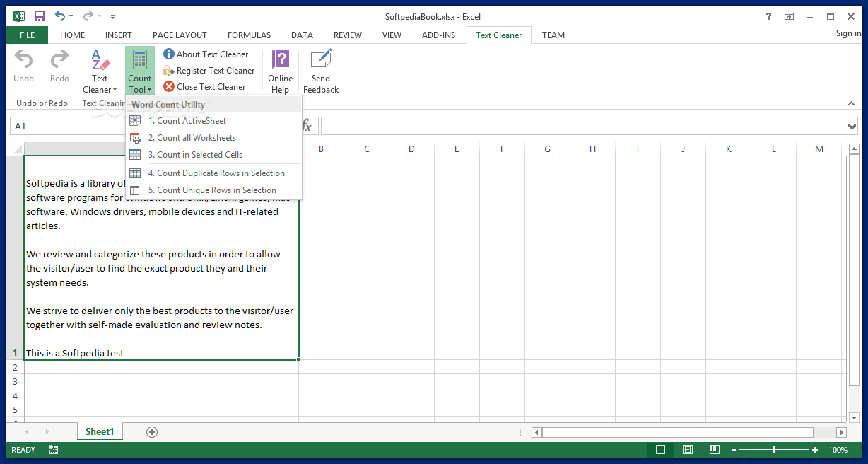The image size is (868, 464).
Task: Select row 5 header
Action: [15, 410]
